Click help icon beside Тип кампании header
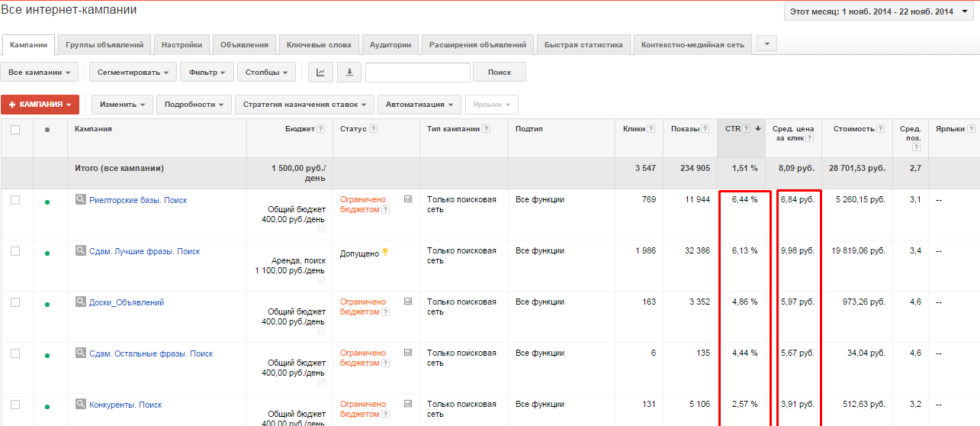 click(x=486, y=129)
